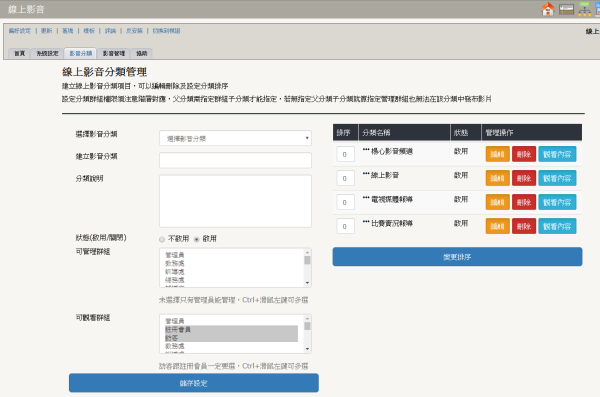Click 編輯 for the 楊心影音頻道 row
This screenshot has width=600, height=397.
point(497,154)
